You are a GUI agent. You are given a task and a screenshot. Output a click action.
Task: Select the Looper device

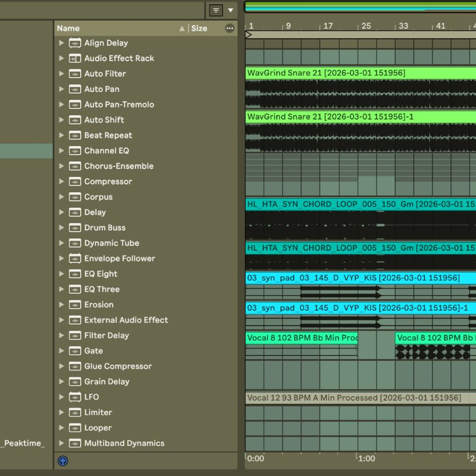[98, 428]
